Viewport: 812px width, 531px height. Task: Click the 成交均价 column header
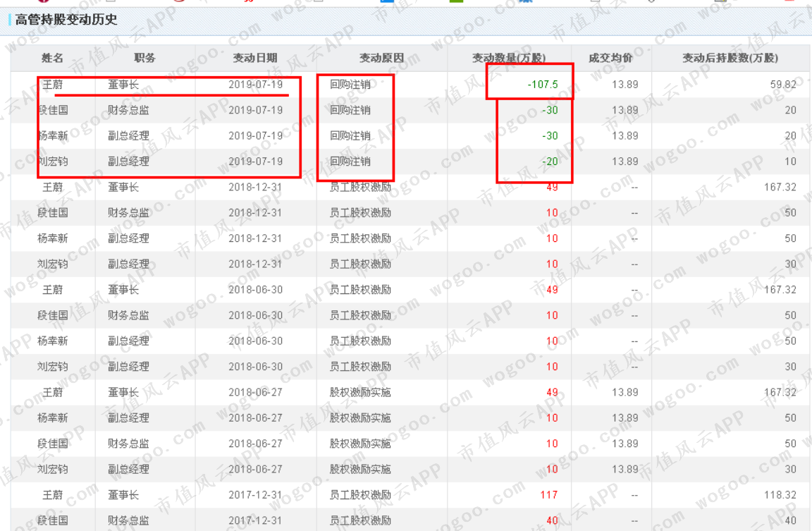pyautogui.click(x=610, y=58)
